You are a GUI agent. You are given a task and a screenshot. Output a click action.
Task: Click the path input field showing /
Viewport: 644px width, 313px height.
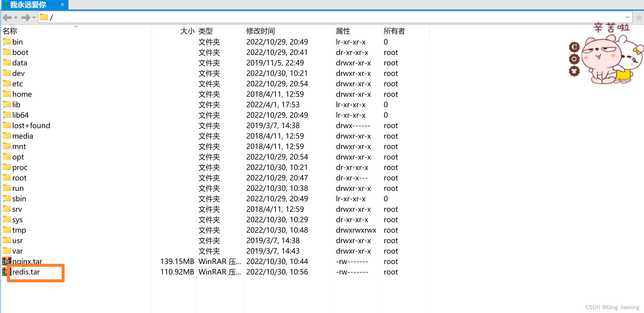click(x=335, y=17)
